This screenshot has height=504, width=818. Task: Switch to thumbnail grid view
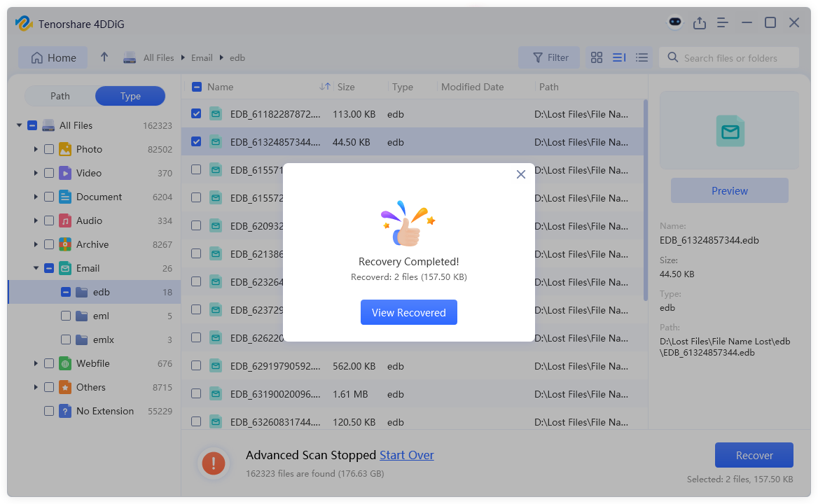coord(596,58)
